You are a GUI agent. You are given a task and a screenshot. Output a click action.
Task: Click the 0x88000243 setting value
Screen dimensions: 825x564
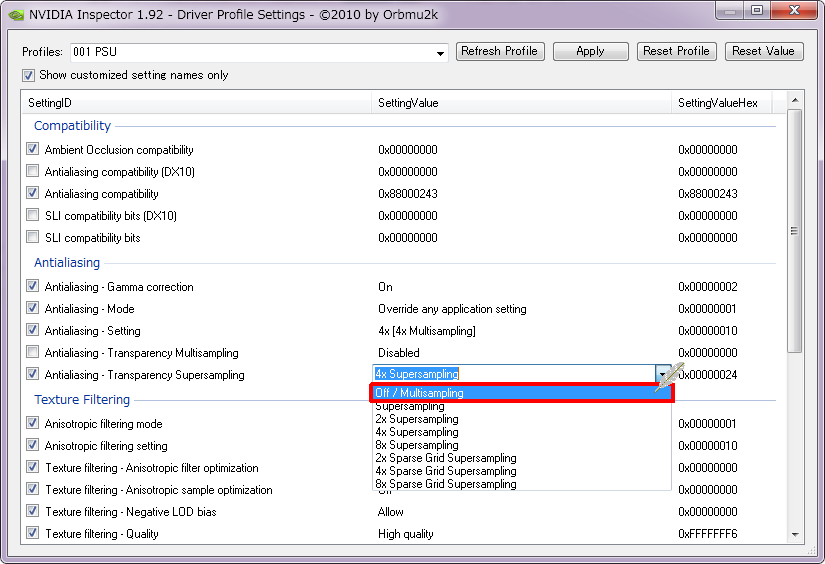408,194
